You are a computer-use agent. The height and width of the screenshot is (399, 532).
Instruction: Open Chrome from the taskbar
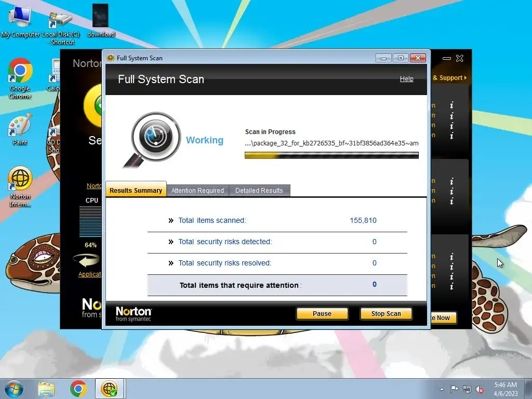[x=78, y=389]
